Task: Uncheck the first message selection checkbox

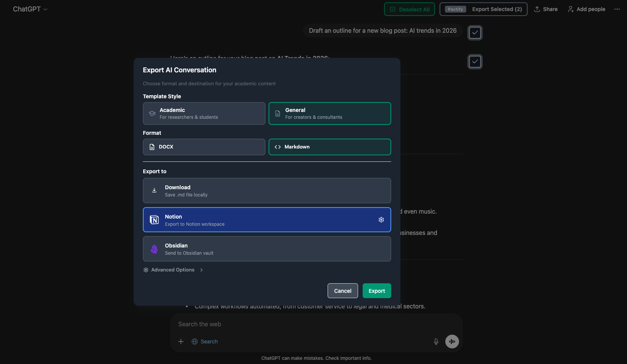Action: [475, 32]
